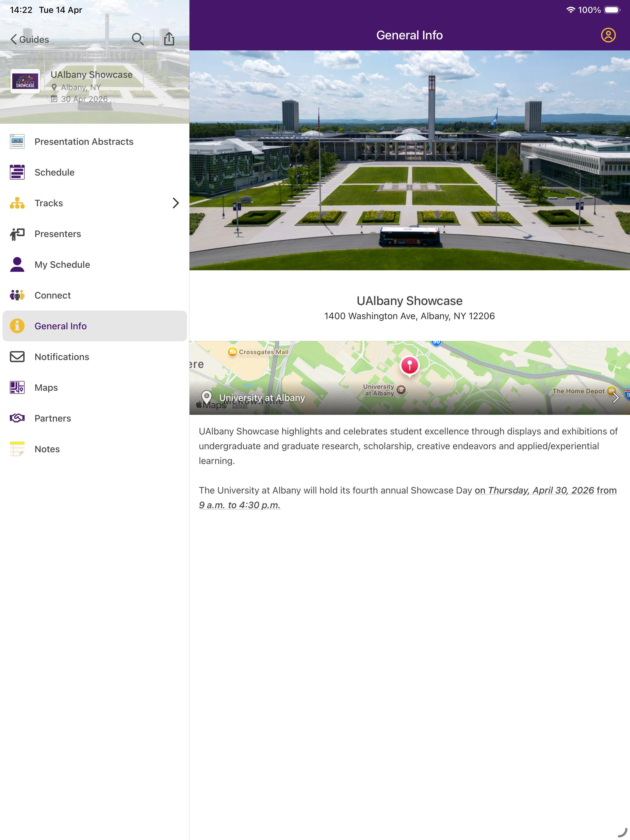Click the Presenters icon
This screenshot has height=840, width=630.
coord(17,234)
